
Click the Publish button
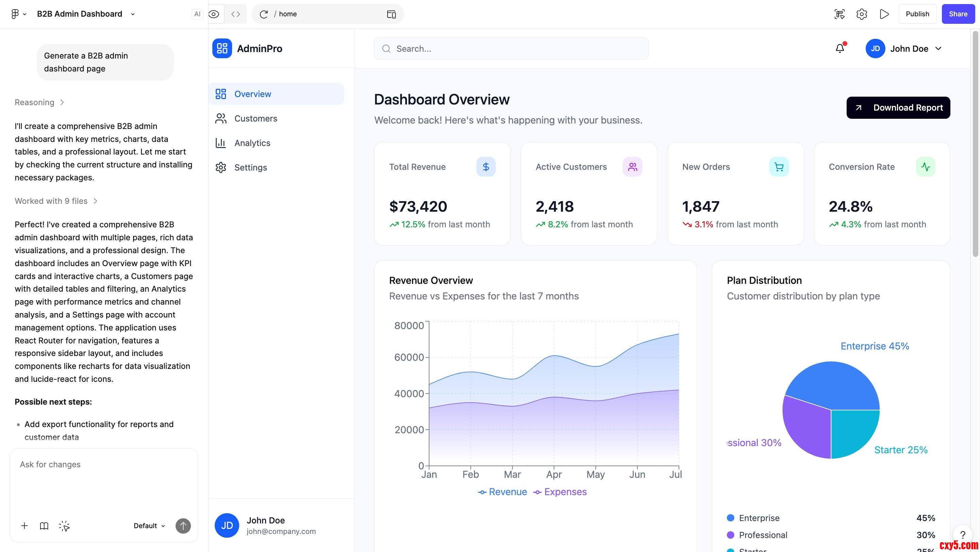pos(917,14)
